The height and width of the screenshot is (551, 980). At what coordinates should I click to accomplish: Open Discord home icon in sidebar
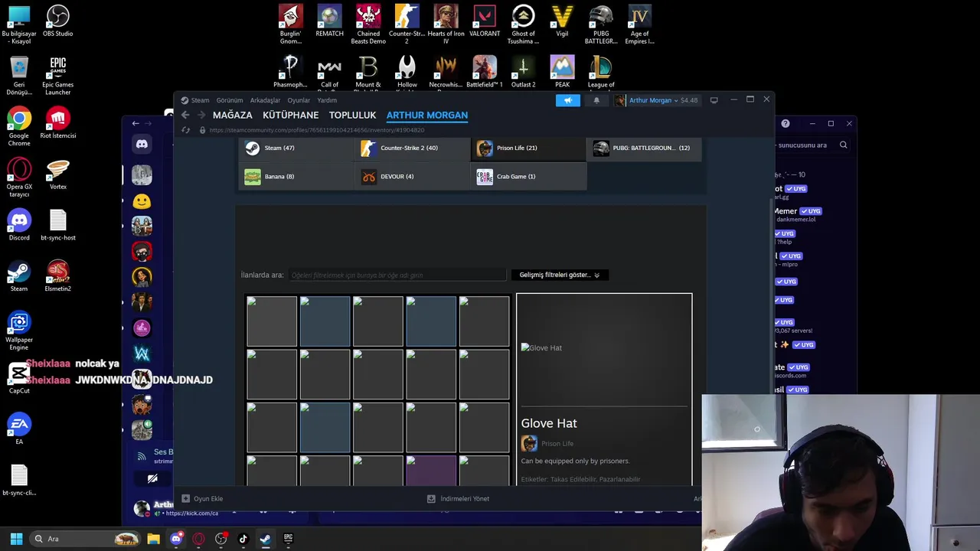pyautogui.click(x=142, y=144)
